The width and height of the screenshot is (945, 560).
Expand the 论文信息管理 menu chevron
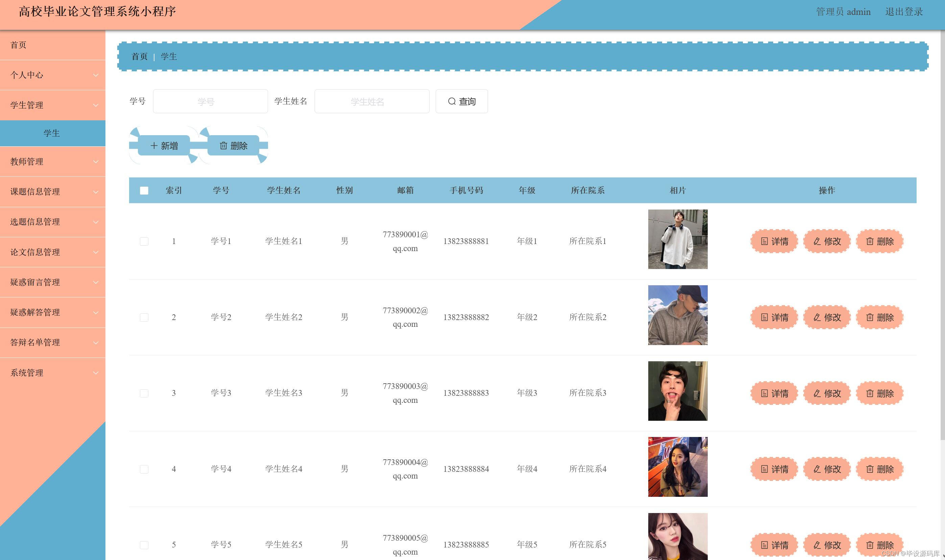tap(96, 252)
